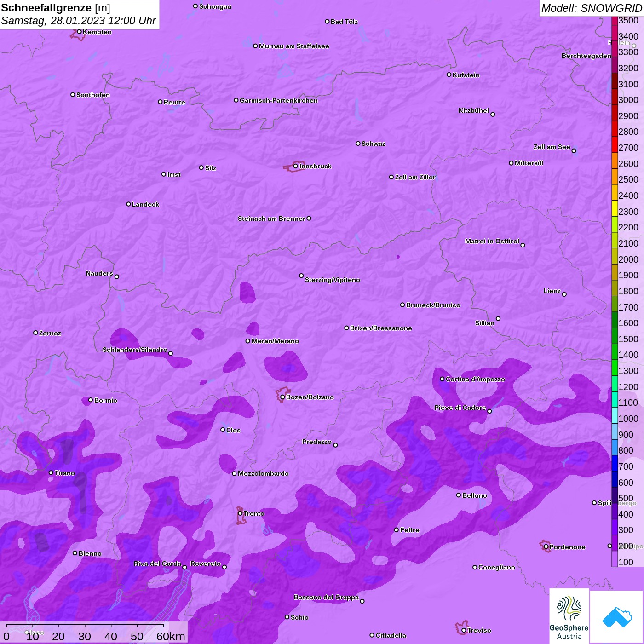Click the '3500' legend value
The image size is (644, 644).
pos(628,20)
